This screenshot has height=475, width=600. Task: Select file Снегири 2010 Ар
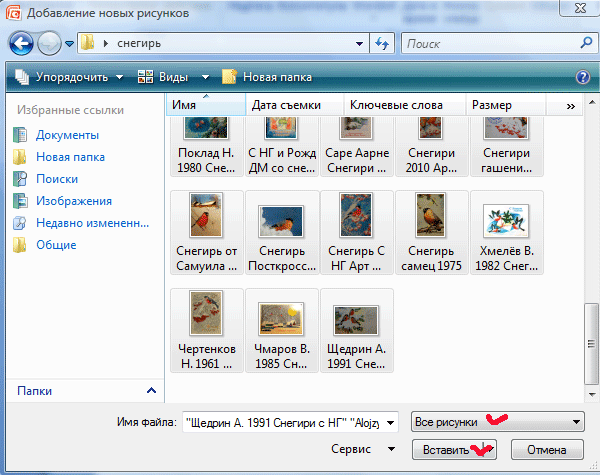pyautogui.click(x=432, y=146)
